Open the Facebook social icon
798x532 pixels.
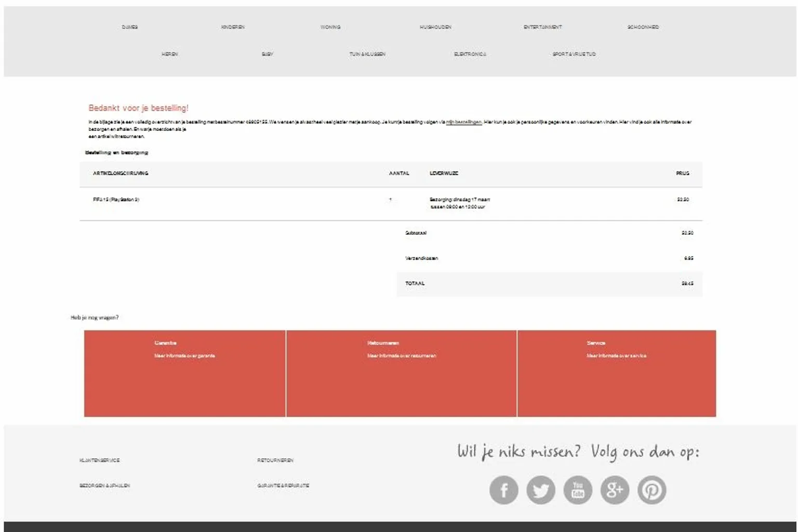click(503, 490)
